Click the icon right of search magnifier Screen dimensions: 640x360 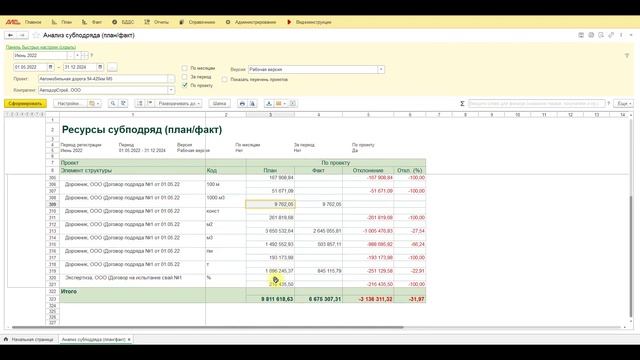tap(123, 104)
